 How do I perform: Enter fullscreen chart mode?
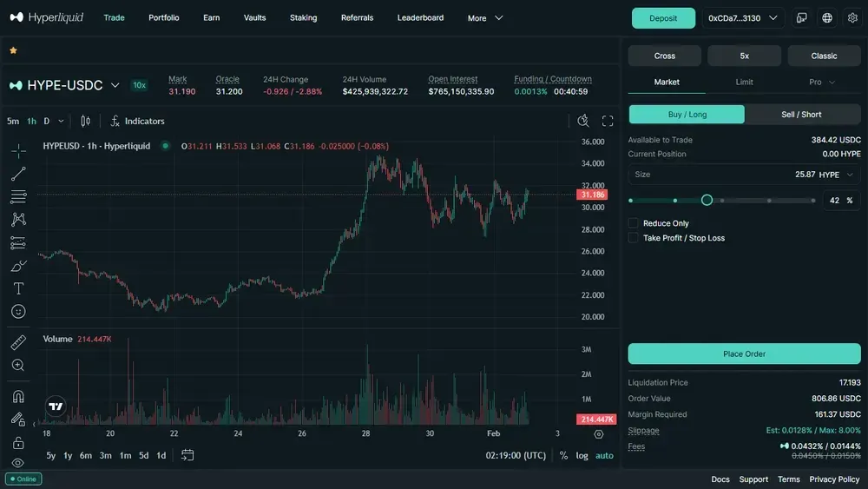coord(608,121)
